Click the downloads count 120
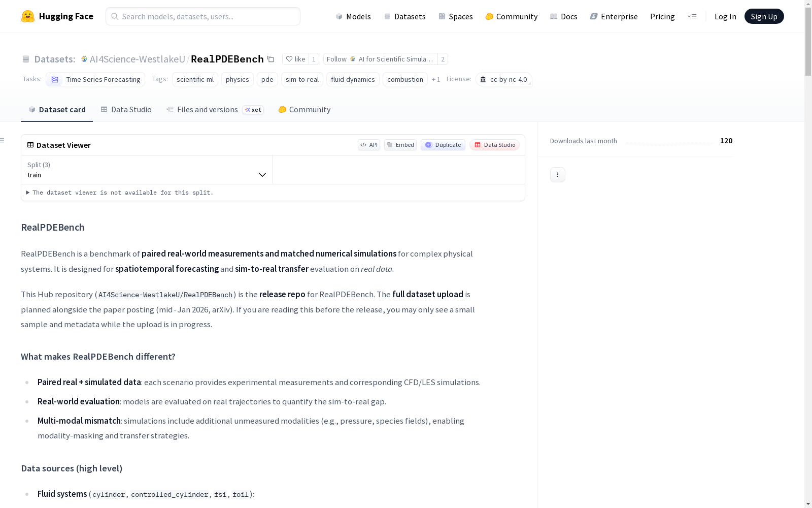The width and height of the screenshot is (812, 508). [726, 141]
